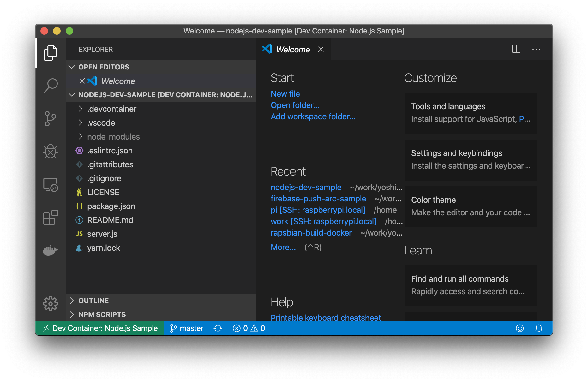Open recent rapsbian-build-docker link
The image size is (588, 382).
point(311,233)
